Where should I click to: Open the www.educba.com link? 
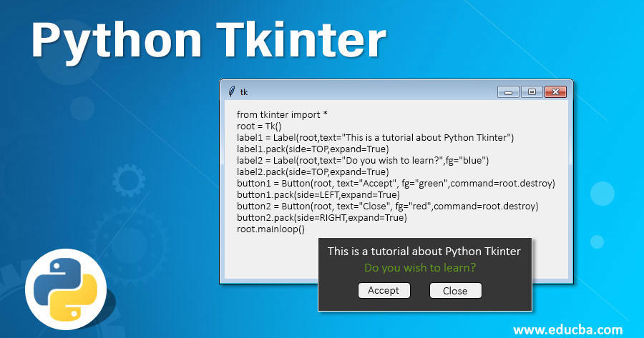click(567, 329)
